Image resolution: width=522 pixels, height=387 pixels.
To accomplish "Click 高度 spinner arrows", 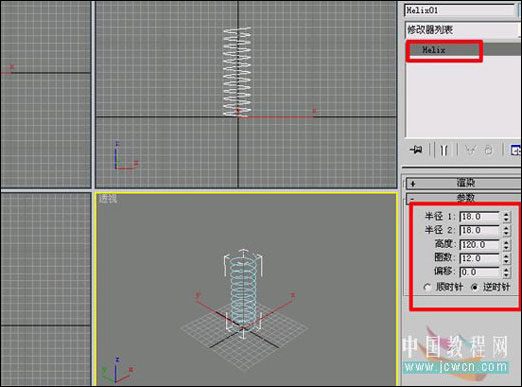I will tap(506, 245).
